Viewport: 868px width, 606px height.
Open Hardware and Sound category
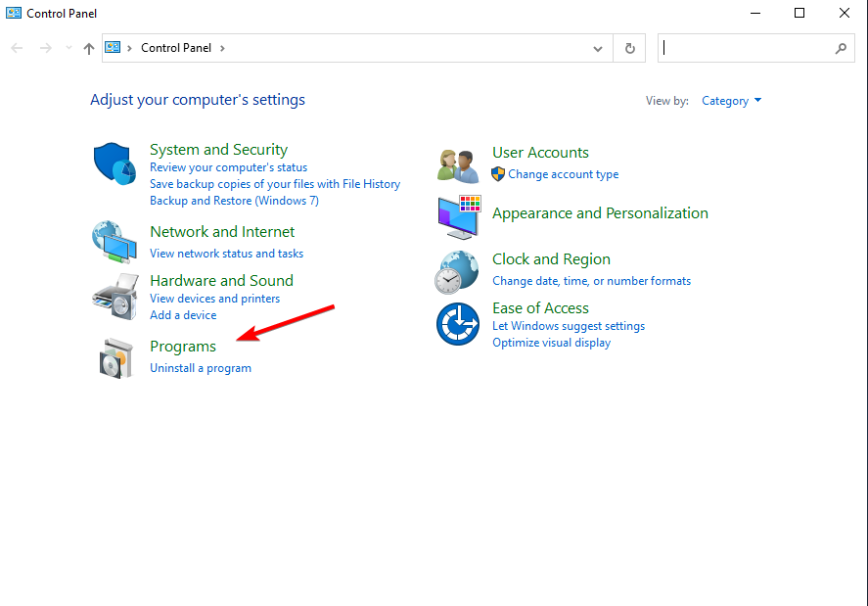[221, 280]
